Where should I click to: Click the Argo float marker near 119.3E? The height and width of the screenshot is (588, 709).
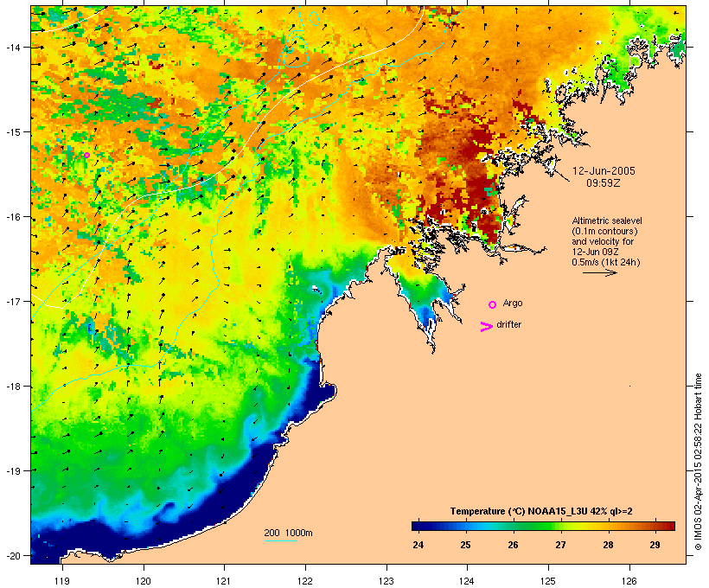coord(86,155)
